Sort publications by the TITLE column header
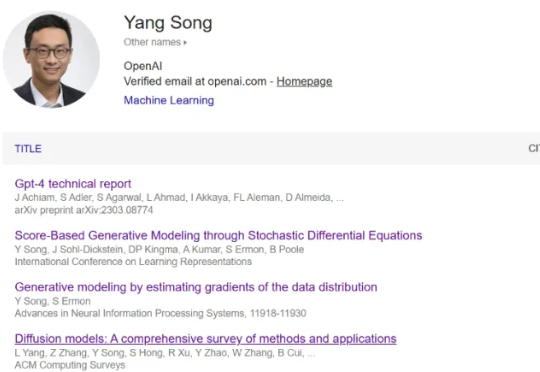Viewport: 540px width, 372px height. click(x=28, y=148)
